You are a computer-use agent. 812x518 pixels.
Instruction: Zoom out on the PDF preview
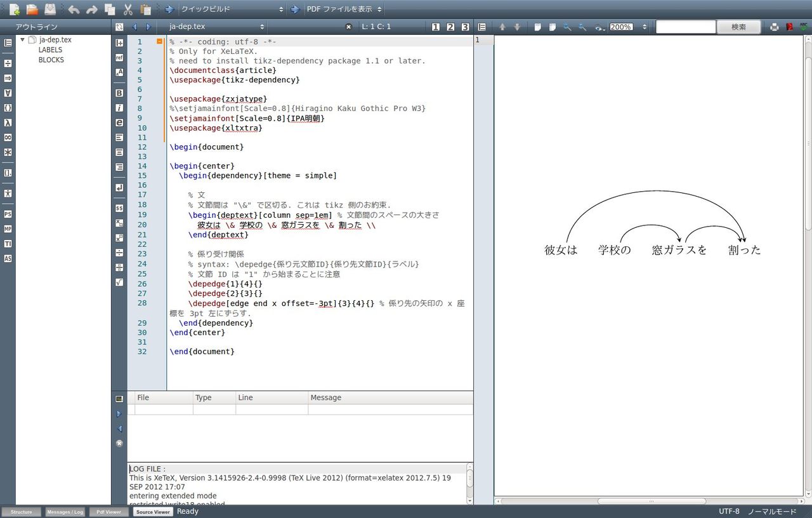[x=582, y=27]
